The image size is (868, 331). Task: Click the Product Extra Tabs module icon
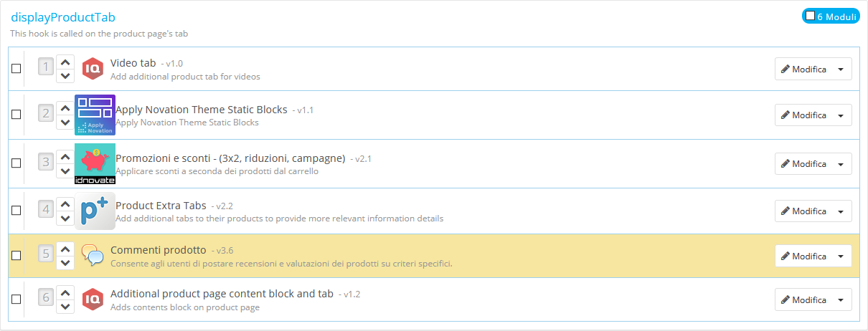point(95,211)
